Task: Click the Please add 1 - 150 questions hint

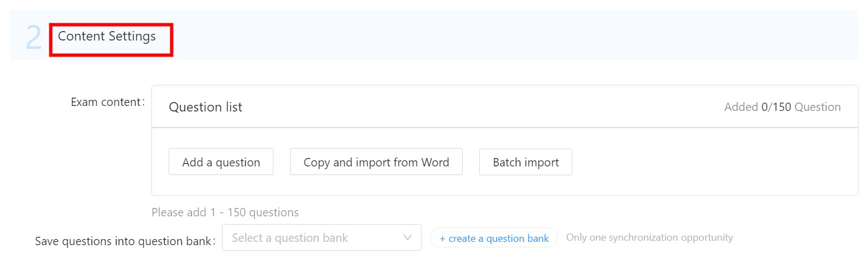Action: pos(225,212)
